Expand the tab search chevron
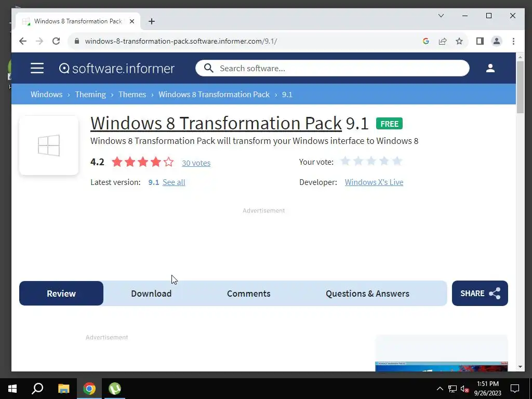This screenshot has height=399, width=532. click(x=441, y=16)
